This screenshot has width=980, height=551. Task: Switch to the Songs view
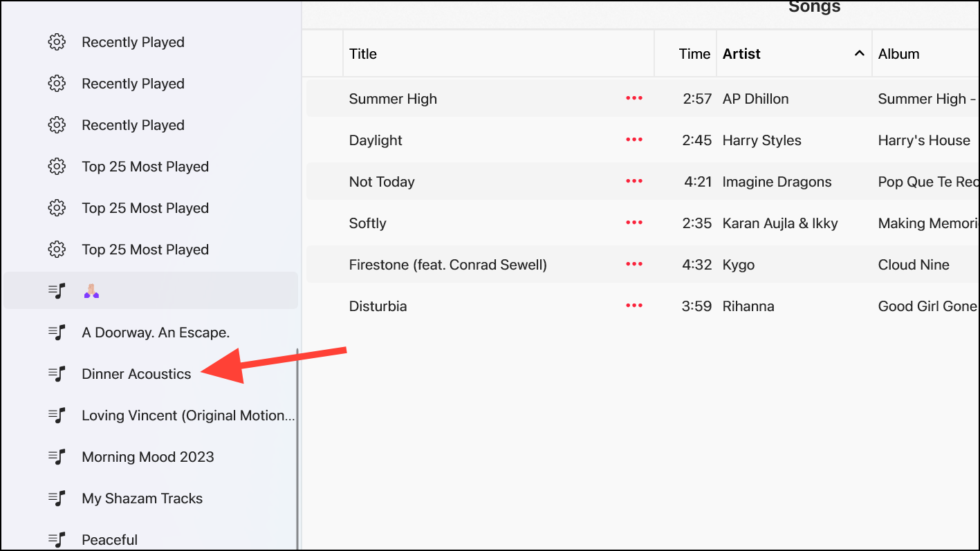pyautogui.click(x=813, y=8)
